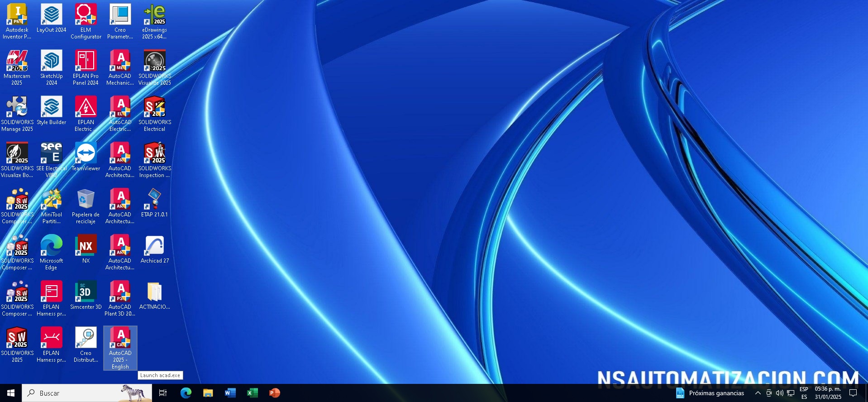Image resolution: width=868 pixels, height=402 pixels.
Task: Open Excel from the taskbar
Action: click(252, 393)
